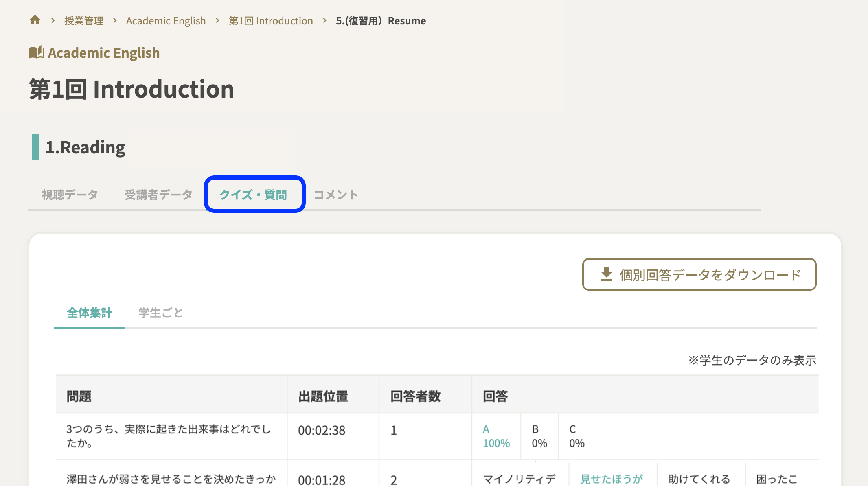Open 授業管理 breadcrumb link
This screenshot has height=486, width=868.
click(83, 21)
